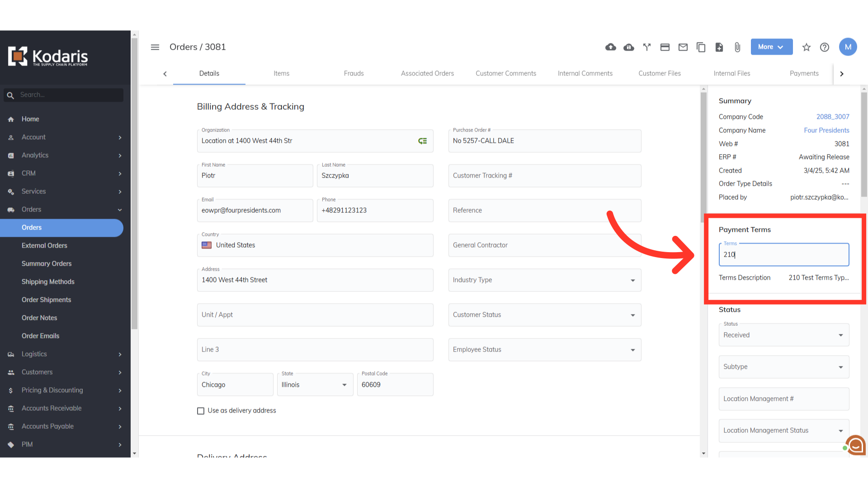Expand the Status dropdown showing Received
The image size is (868, 488).
783,335
